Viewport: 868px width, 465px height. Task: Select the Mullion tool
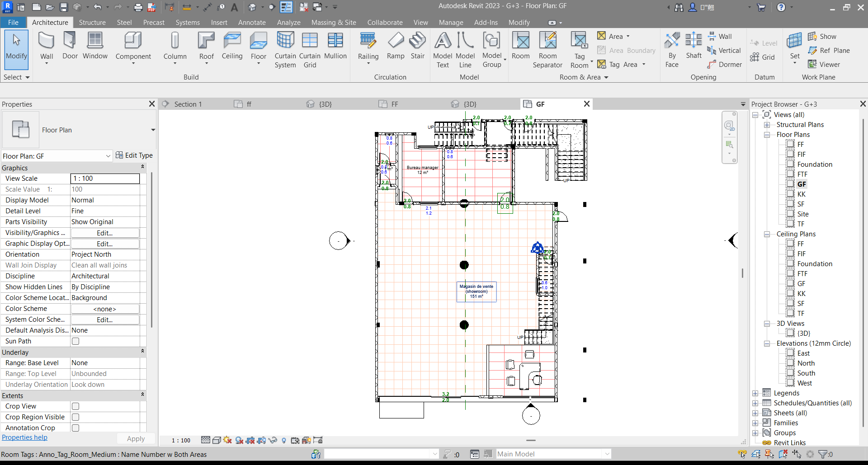pos(335,46)
